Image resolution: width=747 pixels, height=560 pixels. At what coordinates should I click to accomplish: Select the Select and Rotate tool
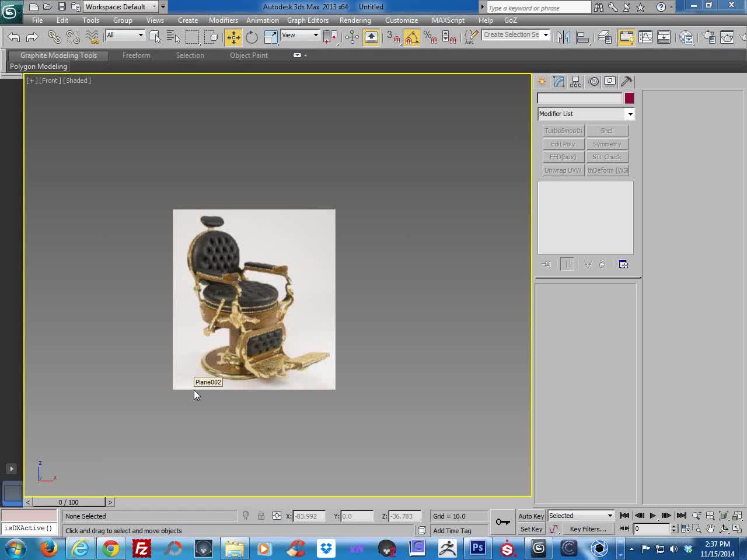[x=252, y=37]
